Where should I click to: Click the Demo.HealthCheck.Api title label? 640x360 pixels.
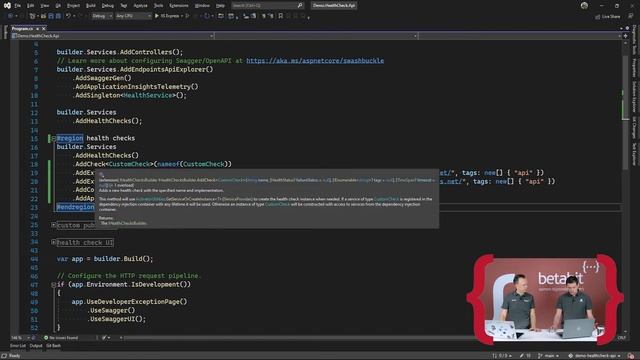tap(334, 6)
